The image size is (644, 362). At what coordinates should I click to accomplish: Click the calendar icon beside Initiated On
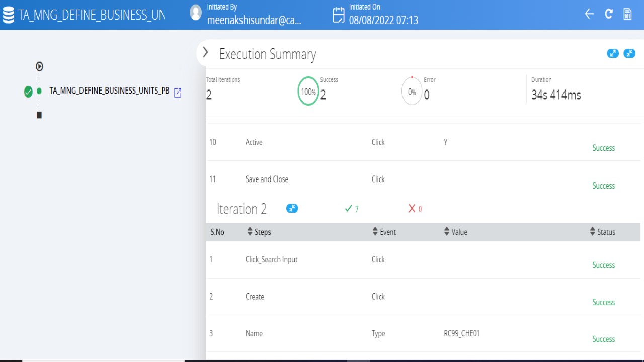[x=339, y=15]
